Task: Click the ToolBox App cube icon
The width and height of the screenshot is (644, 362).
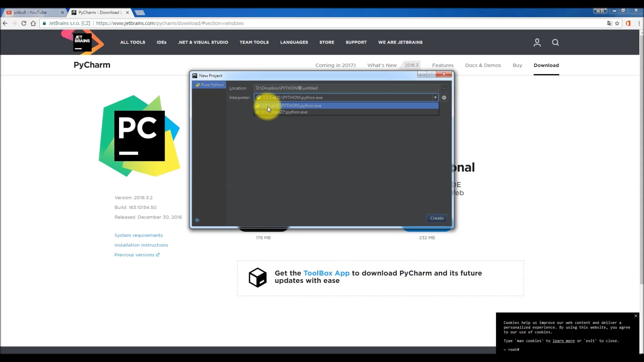Action: click(257, 277)
